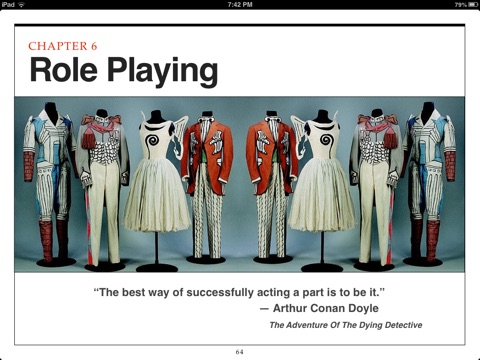Tap the 79% battery percentage
Image resolution: width=480 pixels, height=360 pixels.
[461, 5]
